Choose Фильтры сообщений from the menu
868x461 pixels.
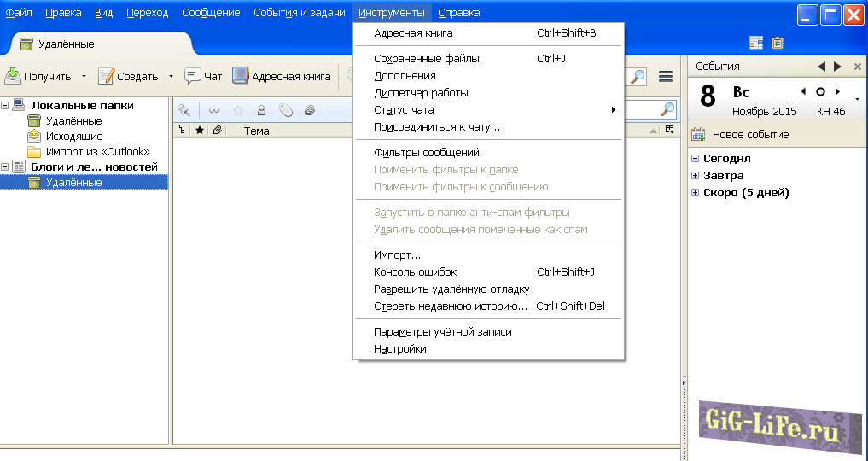[426, 153]
